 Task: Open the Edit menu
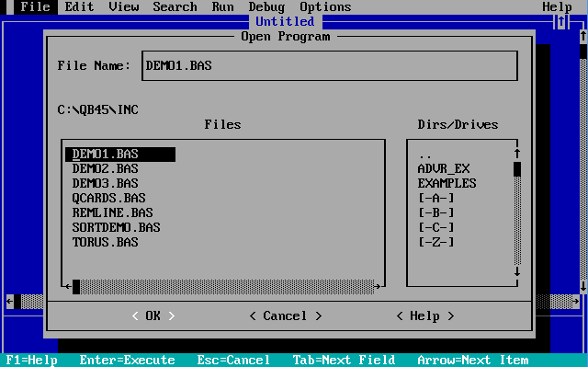pyautogui.click(x=79, y=6)
